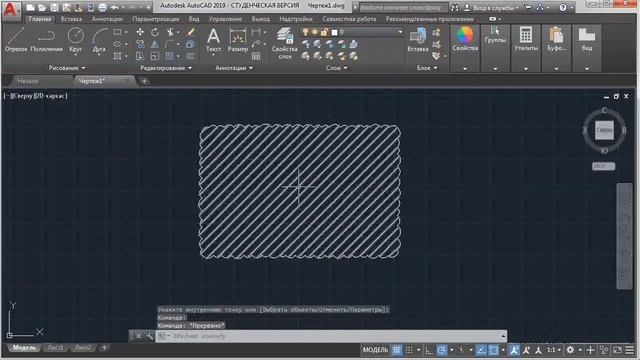Click the Mirror tool icon
640x360 pixels.
155,44
